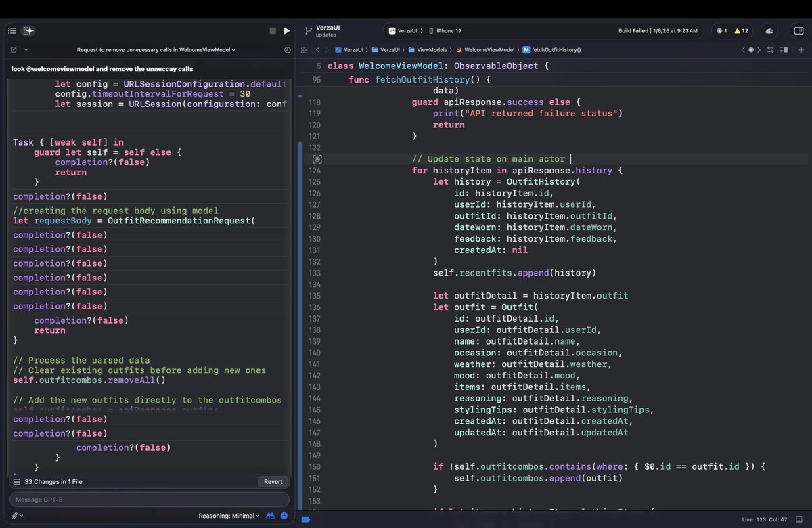Click the user prompt 'look @welcomeviewmodel' message
This screenshot has height=528, width=812.
click(x=102, y=69)
